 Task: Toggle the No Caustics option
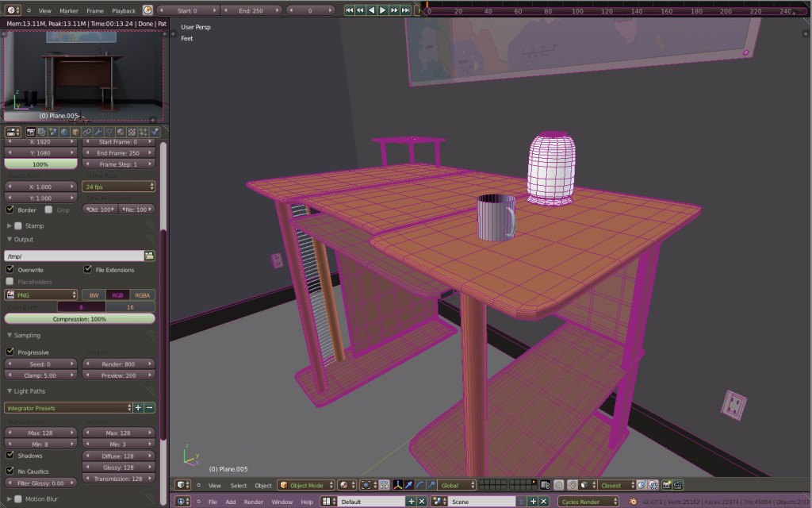pyautogui.click(x=8, y=471)
